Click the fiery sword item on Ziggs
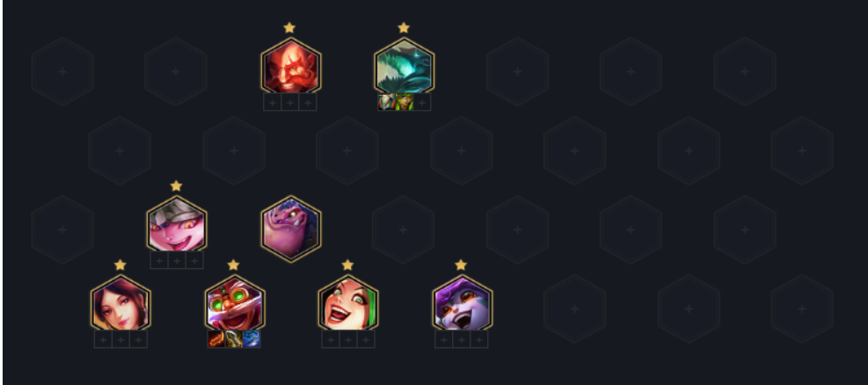The image size is (868, 385). pyautogui.click(x=216, y=339)
